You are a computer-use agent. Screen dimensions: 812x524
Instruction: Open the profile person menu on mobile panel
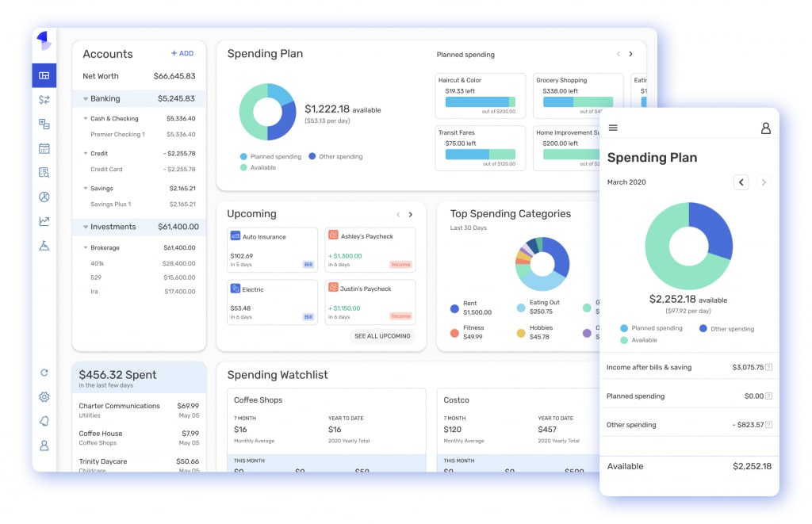(x=765, y=128)
